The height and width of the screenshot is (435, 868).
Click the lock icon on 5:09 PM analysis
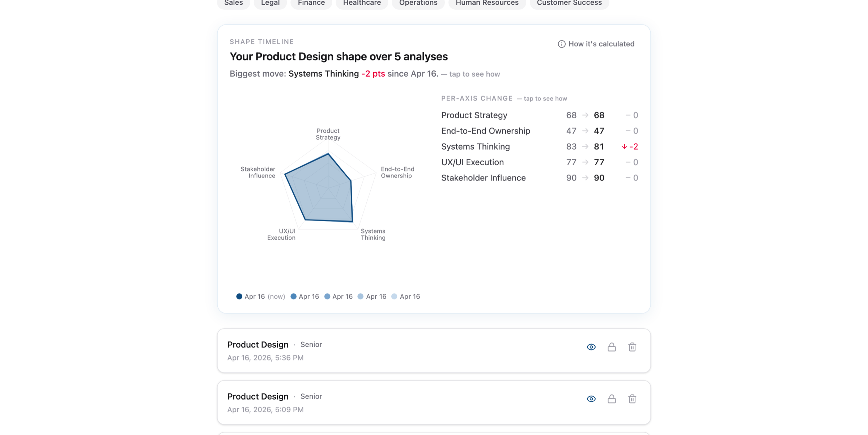(612, 398)
